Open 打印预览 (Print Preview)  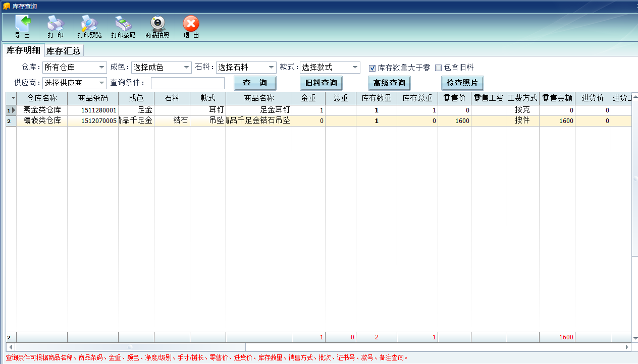89,24
